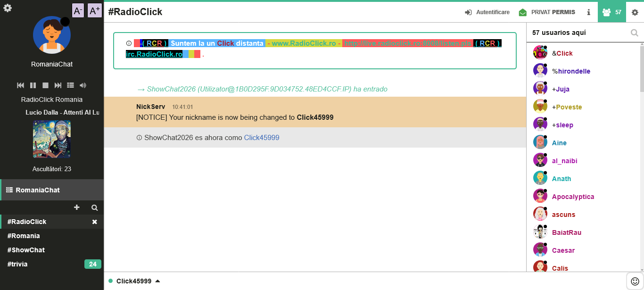Click avatar of user +Juja

click(540, 88)
